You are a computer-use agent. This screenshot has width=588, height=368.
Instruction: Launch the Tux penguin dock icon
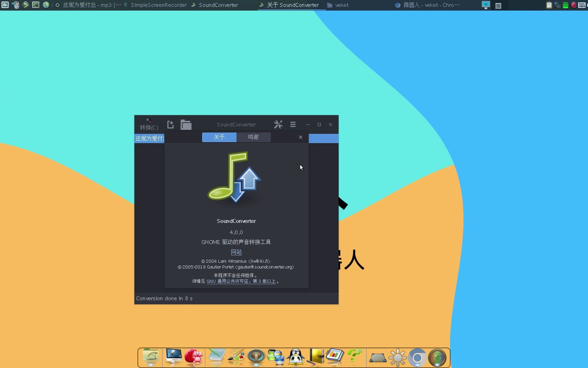pyautogui.click(x=296, y=357)
